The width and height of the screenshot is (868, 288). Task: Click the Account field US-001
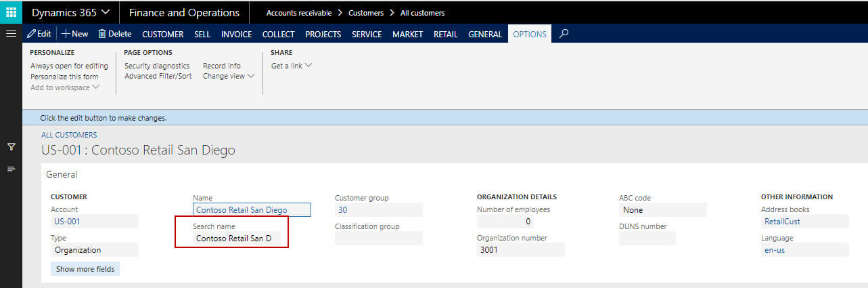tap(95, 221)
